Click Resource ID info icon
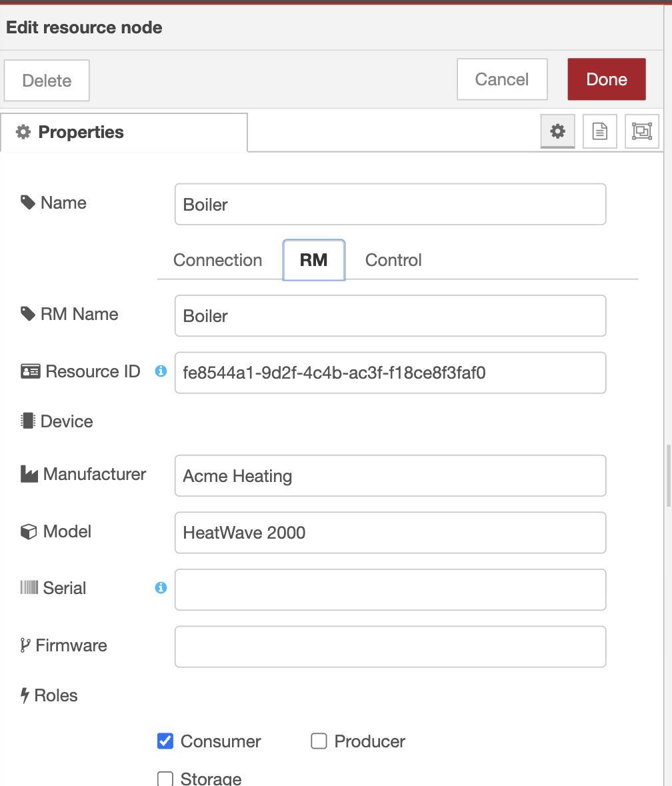The height and width of the screenshot is (786, 672). point(161,371)
